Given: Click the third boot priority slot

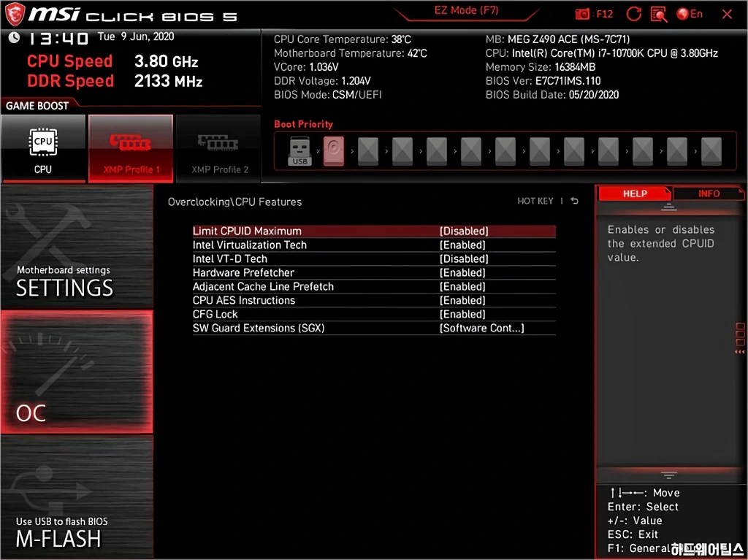Looking at the screenshot, I should click(368, 151).
